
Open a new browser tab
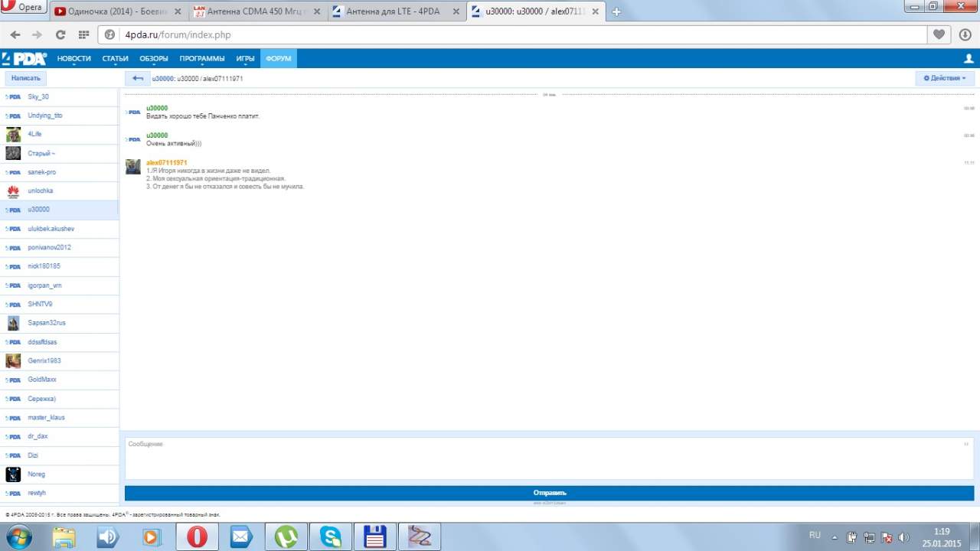pyautogui.click(x=616, y=11)
